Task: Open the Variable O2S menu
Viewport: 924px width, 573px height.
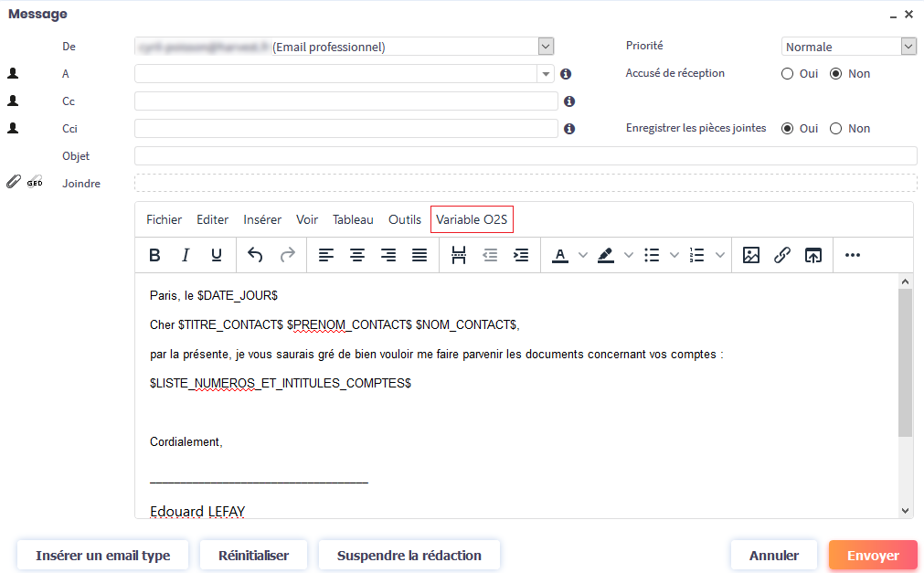Action: [x=472, y=219]
